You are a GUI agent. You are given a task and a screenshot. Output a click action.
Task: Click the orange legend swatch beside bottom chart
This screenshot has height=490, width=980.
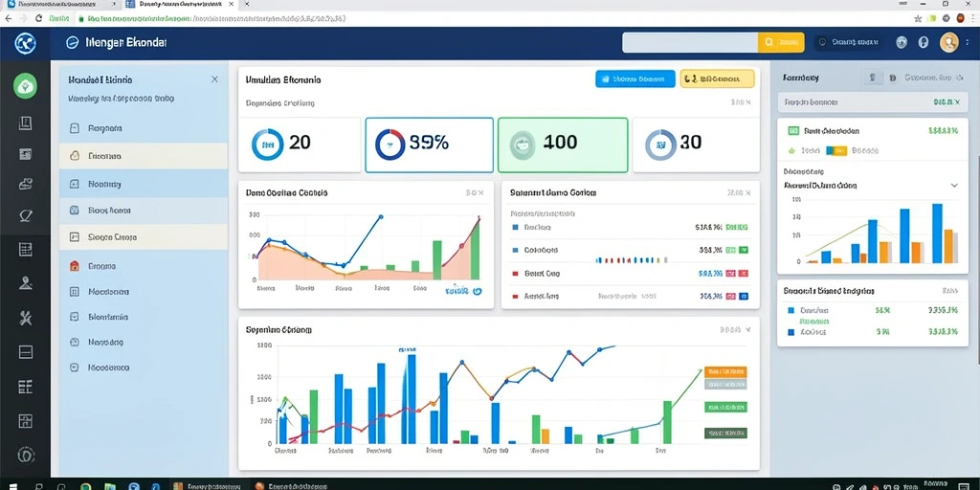pos(725,372)
